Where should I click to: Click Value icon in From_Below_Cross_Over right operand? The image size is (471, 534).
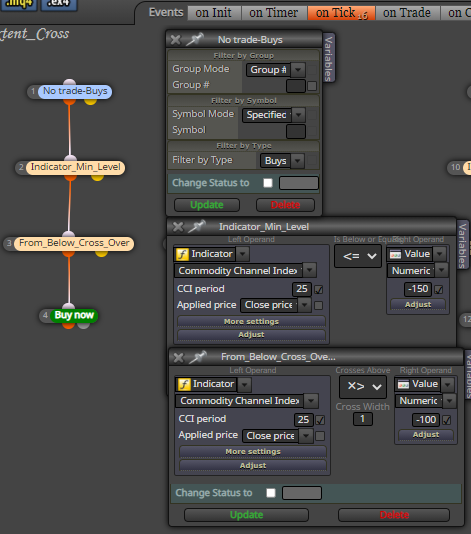coord(403,384)
